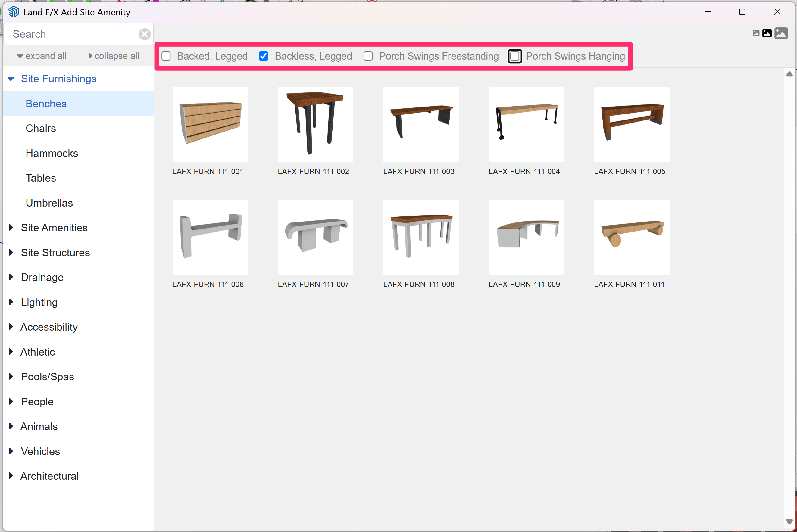Choose curved bench LAFX-FURN-111-009
The width and height of the screenshot is (797, 532).
click(x=526, y=237)
